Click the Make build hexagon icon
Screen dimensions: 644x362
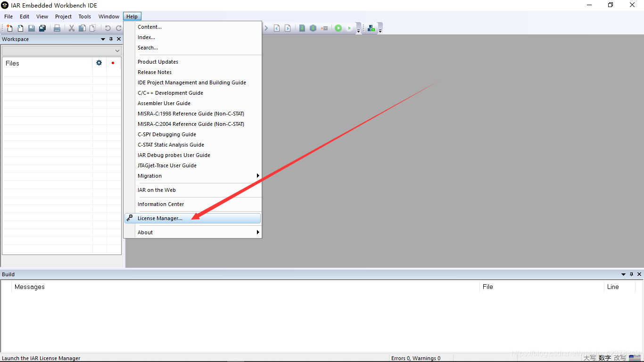(x=313, y=28)
